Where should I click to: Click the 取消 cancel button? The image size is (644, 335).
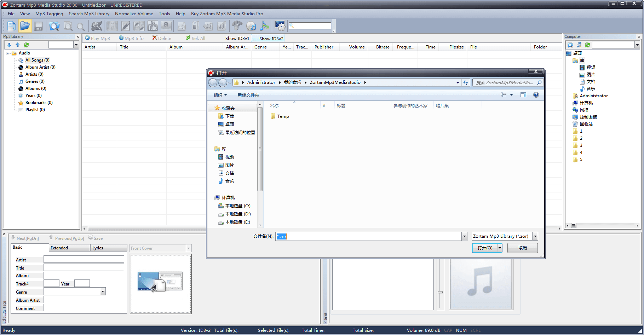point(523,248)
